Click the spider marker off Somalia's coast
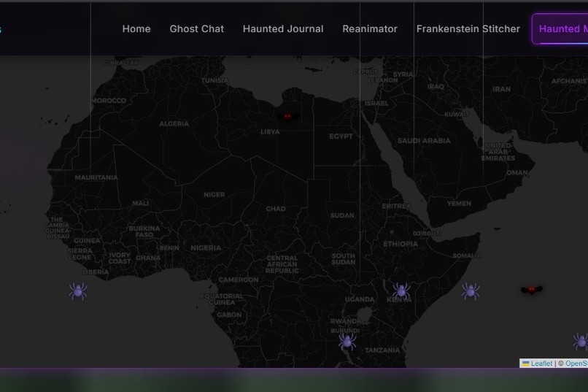 (471, 291)
